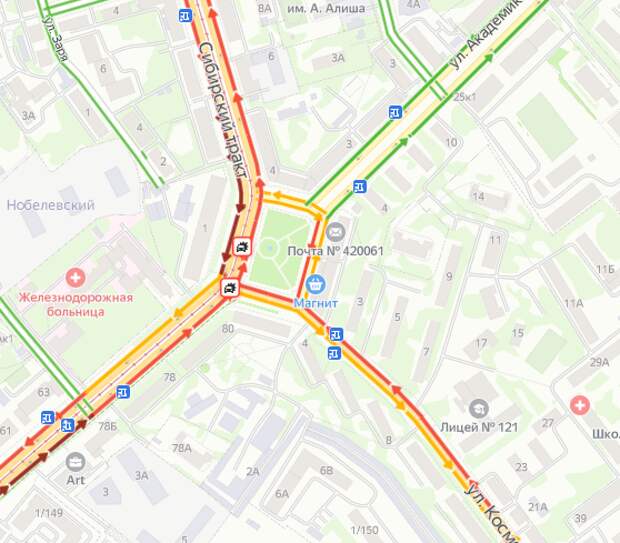This screenshot has width=620, height=543.
Task: Click building number 25к1
Action: click(464, 97)
